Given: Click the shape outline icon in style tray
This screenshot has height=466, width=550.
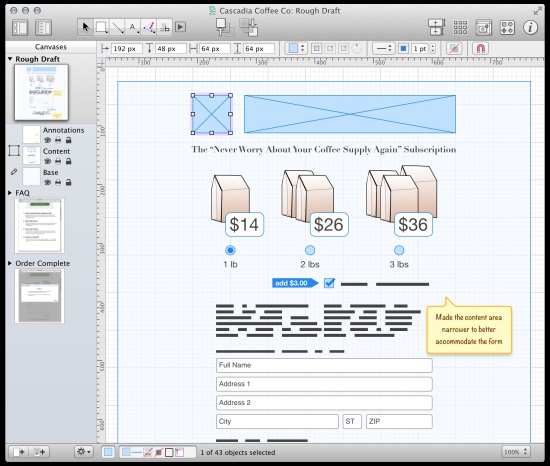Looking at the screenshot, I should pos(169,452).
